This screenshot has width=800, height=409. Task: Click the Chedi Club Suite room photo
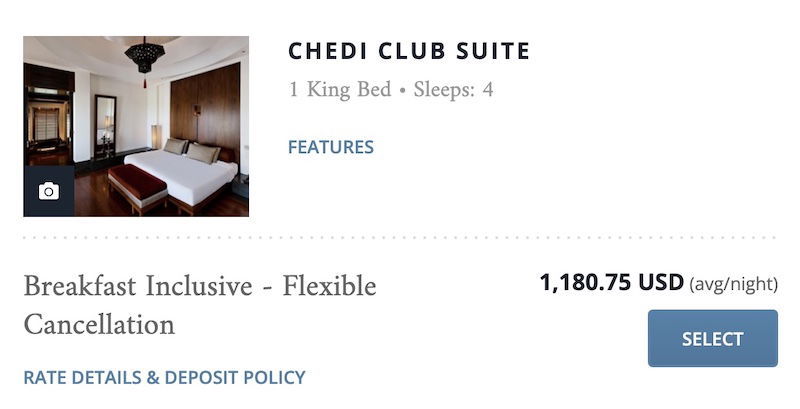point(136,126)
